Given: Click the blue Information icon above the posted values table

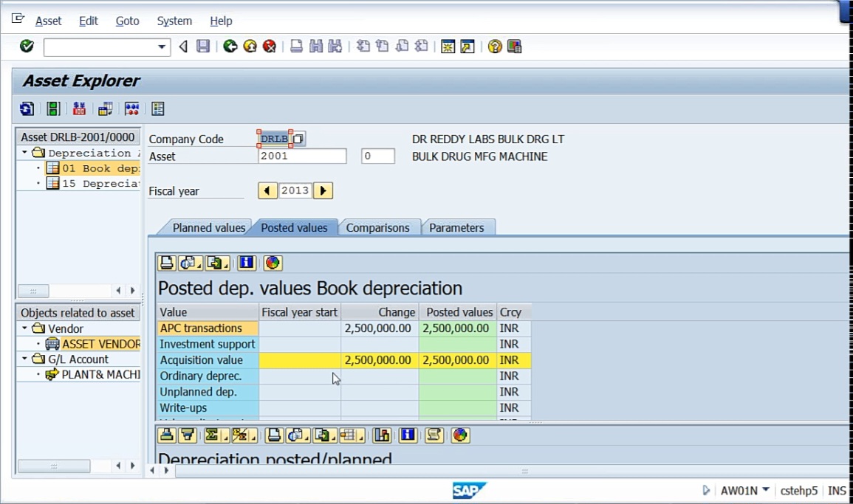Looking at the screenshot, I should [x=247, y=263].
